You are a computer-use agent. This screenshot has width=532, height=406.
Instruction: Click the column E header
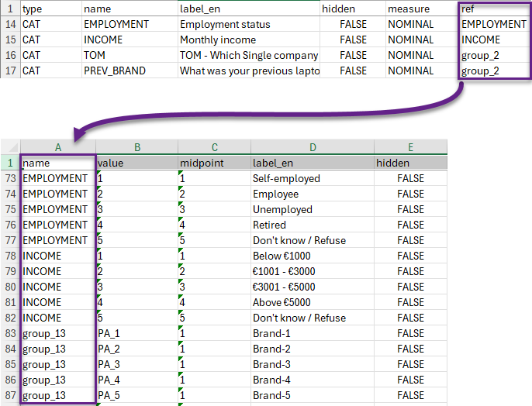coord(410,147)
